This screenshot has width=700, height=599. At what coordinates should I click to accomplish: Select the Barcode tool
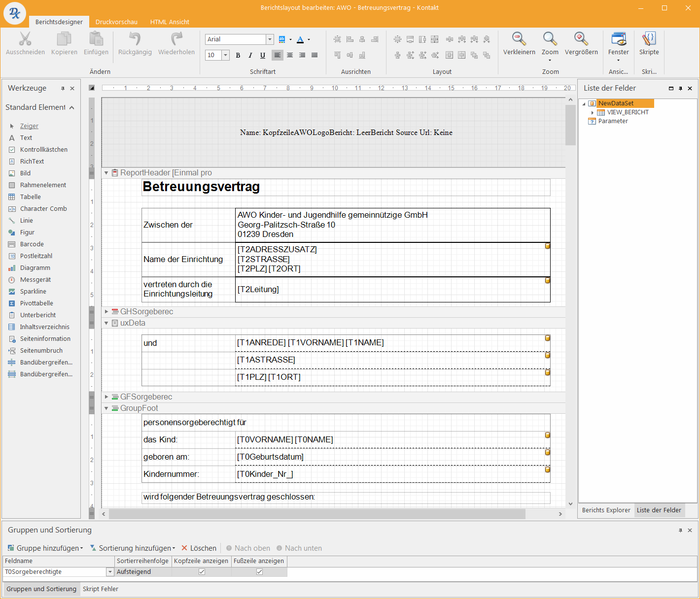[x=32, y=244]
